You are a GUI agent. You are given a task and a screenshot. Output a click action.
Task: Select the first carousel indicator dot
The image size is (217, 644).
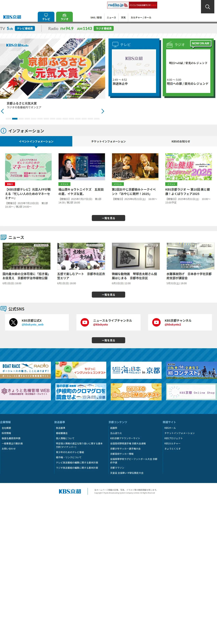(8, 119)
